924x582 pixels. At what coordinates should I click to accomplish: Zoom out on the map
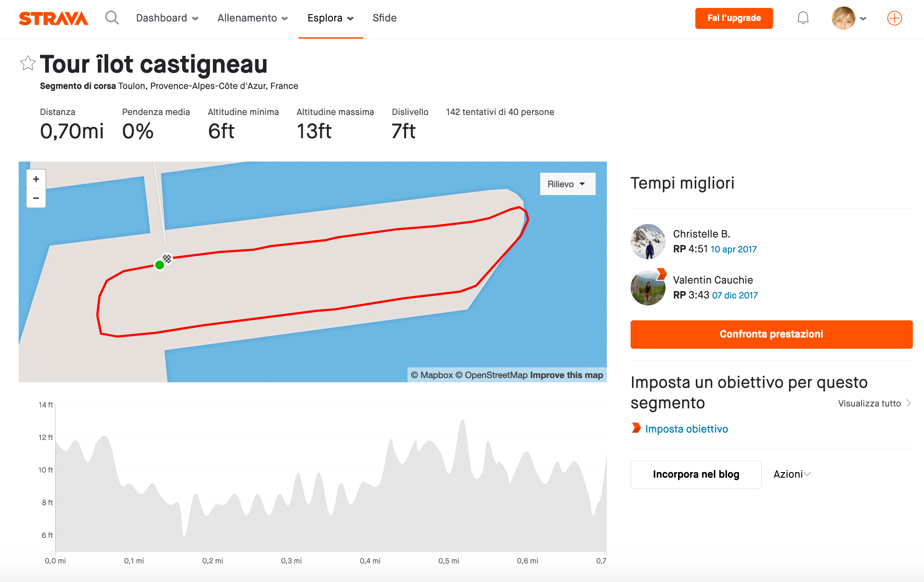tap(36, 198)
